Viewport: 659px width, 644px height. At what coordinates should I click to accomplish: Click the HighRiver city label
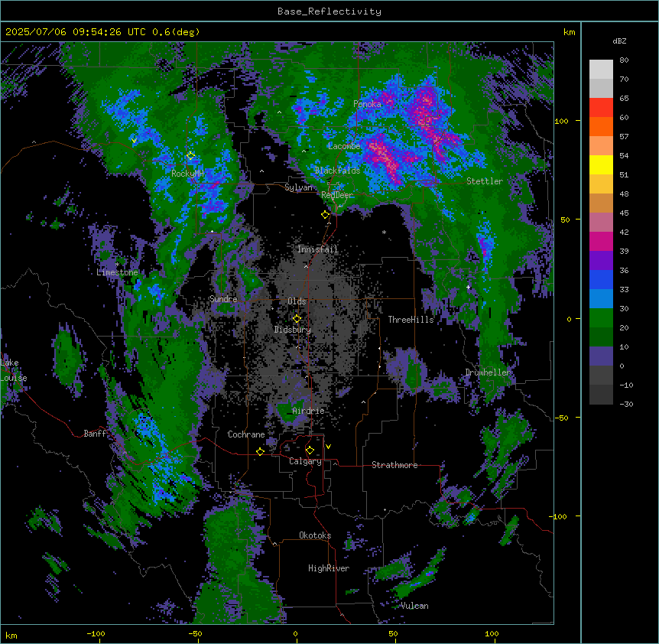[329, 568]
